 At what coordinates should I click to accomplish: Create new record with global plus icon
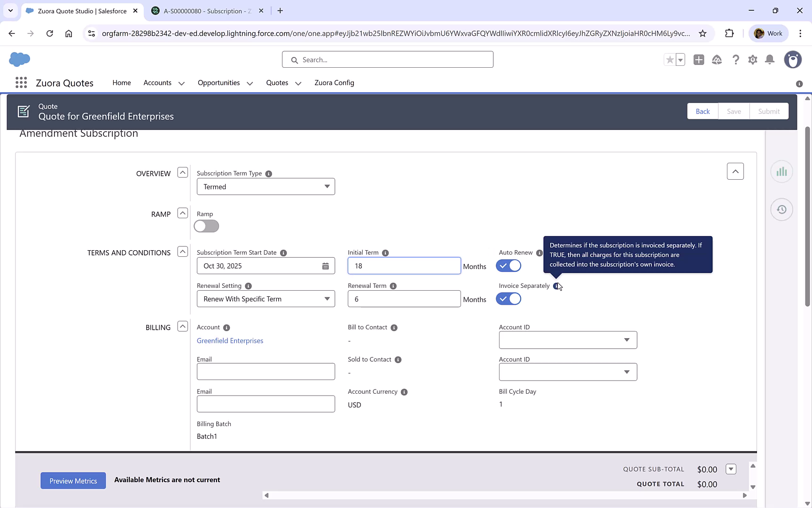click(x=699, y=60)
